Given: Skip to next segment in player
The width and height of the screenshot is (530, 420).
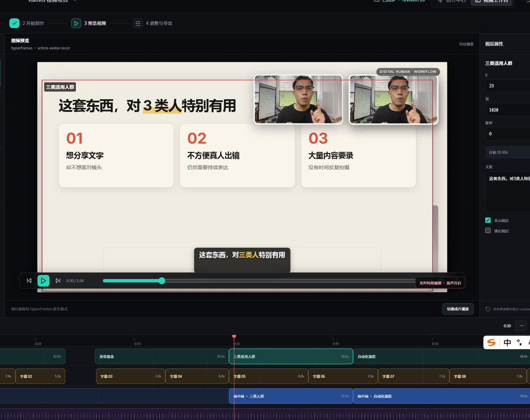Looking at the screenshot, I should [x=58, y=280].
